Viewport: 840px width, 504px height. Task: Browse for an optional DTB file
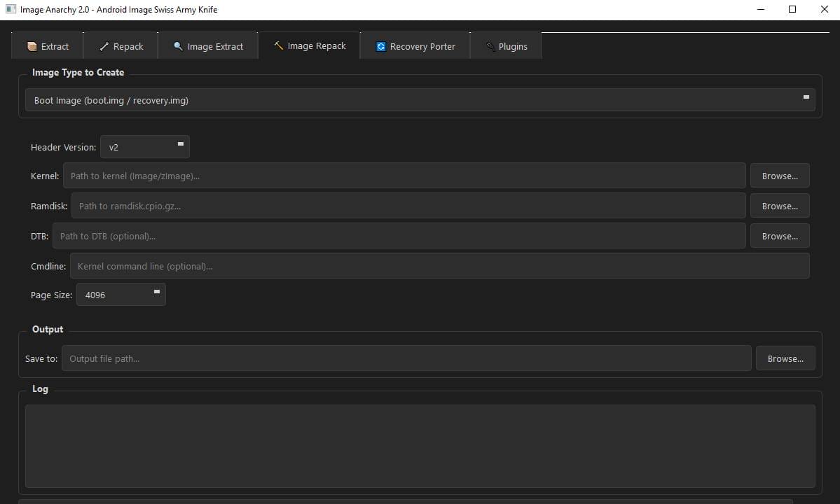[x=779, y=235]
